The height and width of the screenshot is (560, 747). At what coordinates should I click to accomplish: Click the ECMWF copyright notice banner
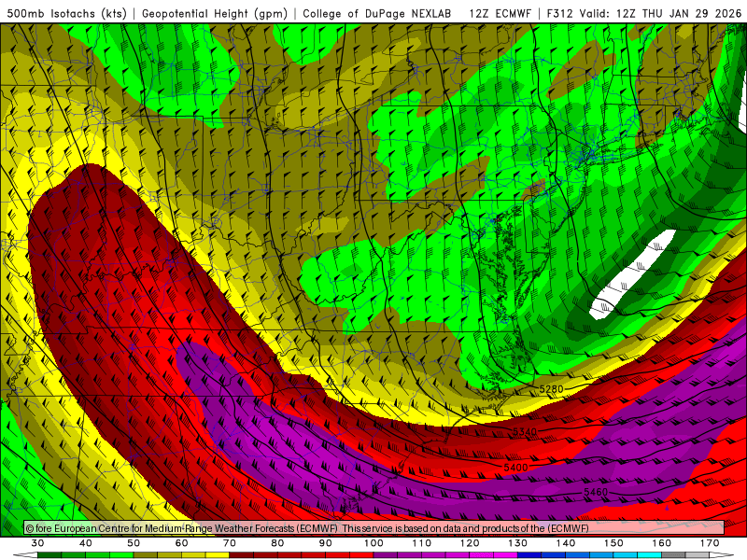pos(374,528)
